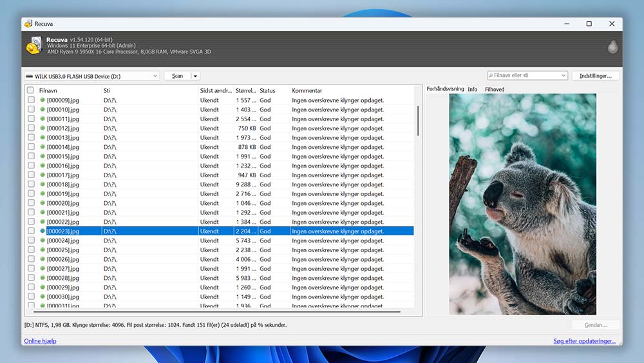This screenshot has width=644, height=363.
Task: Switch to the Forhåndsvisning tab
Action: [445, 89]
